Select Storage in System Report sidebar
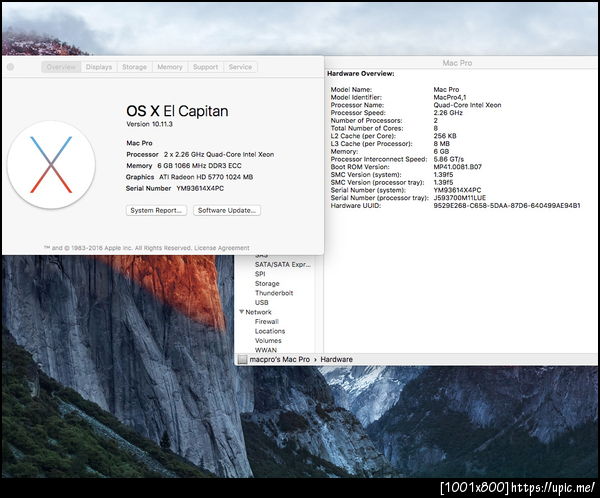This screenshot has width=600, height=498. [x=267, y=284]
